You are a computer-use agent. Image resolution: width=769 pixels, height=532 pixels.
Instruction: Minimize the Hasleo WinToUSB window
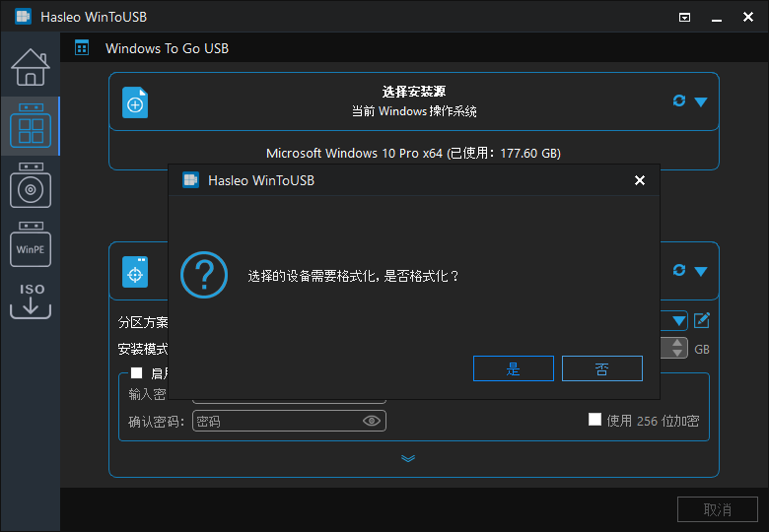coord(717,18)
